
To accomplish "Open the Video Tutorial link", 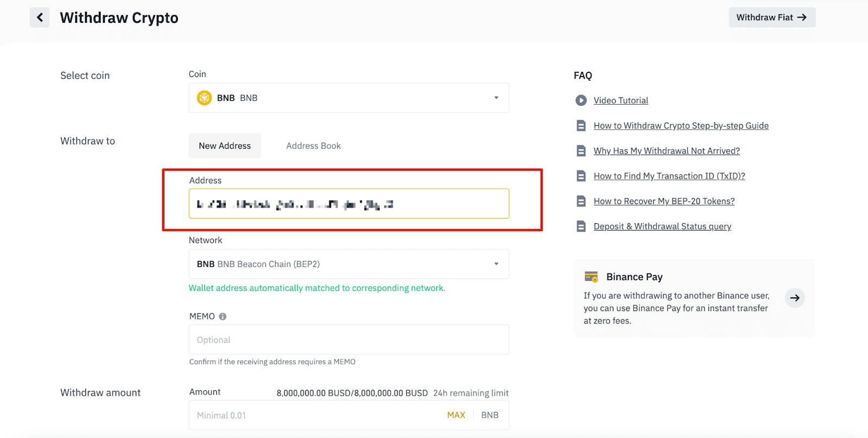I will (621, 100).
